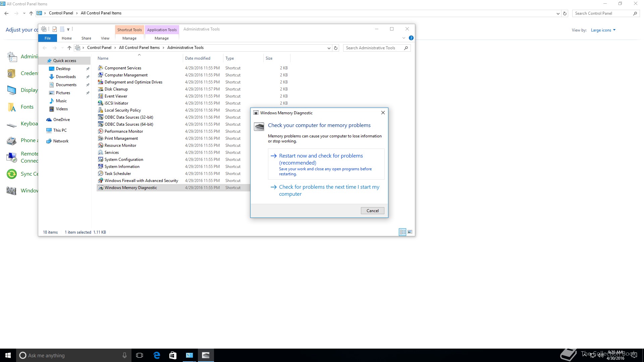644x362 pixels.
Task: Click the Start button
Action: [x=8, y=355]
